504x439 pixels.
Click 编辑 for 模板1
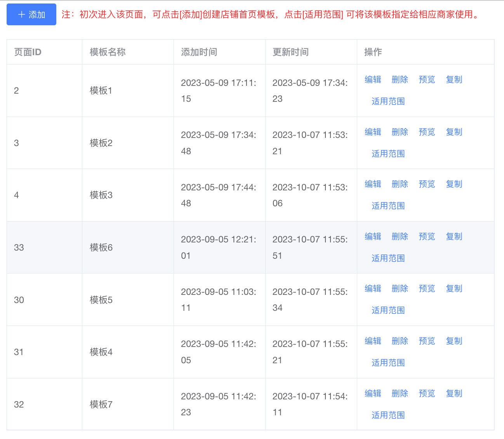tap(373, 80)
